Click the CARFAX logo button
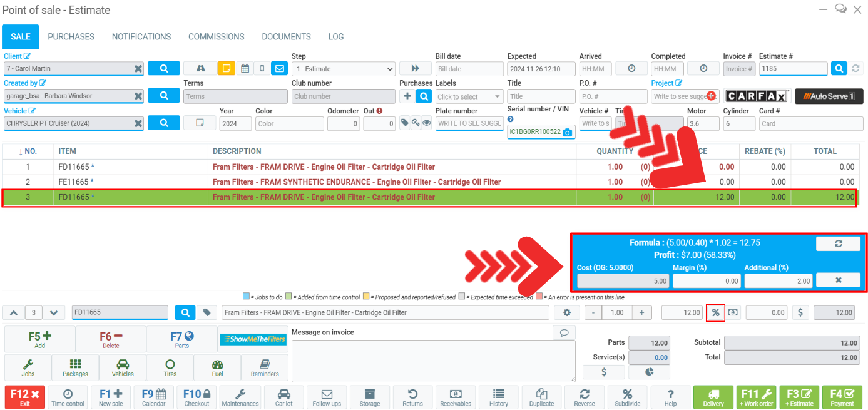This screenshot has height=410, width=868. (757, 96)
